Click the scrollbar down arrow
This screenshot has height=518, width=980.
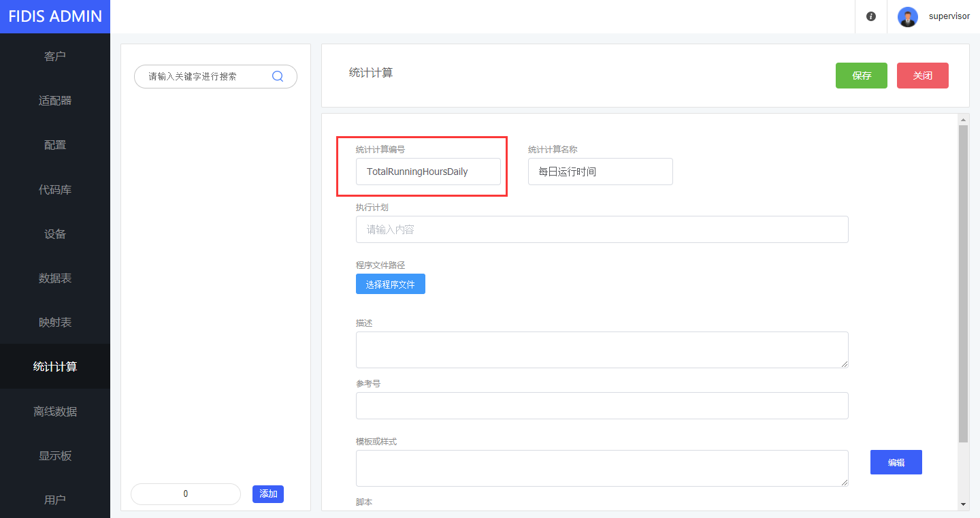tap(963, 504)
